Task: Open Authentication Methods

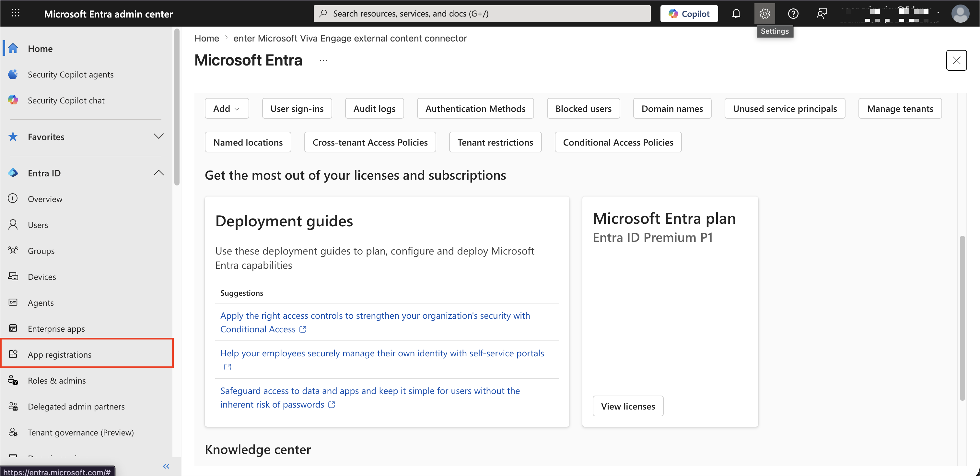Action: pos(475,108)
